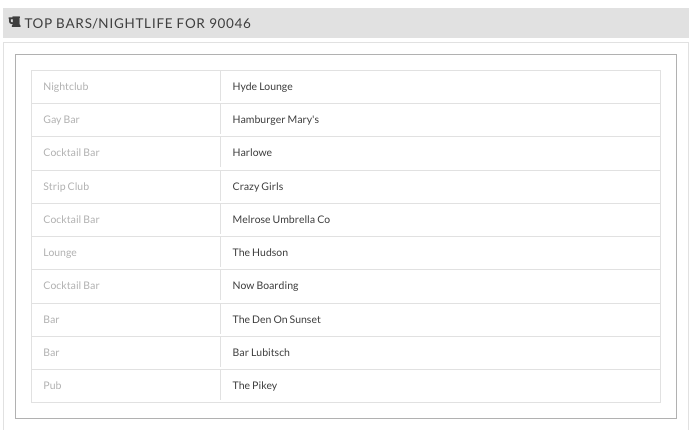This screenshot has height=430, width=693.
Task: Click Cocktail Bar label beside Harlowe
Action: (x=71, y=152)
